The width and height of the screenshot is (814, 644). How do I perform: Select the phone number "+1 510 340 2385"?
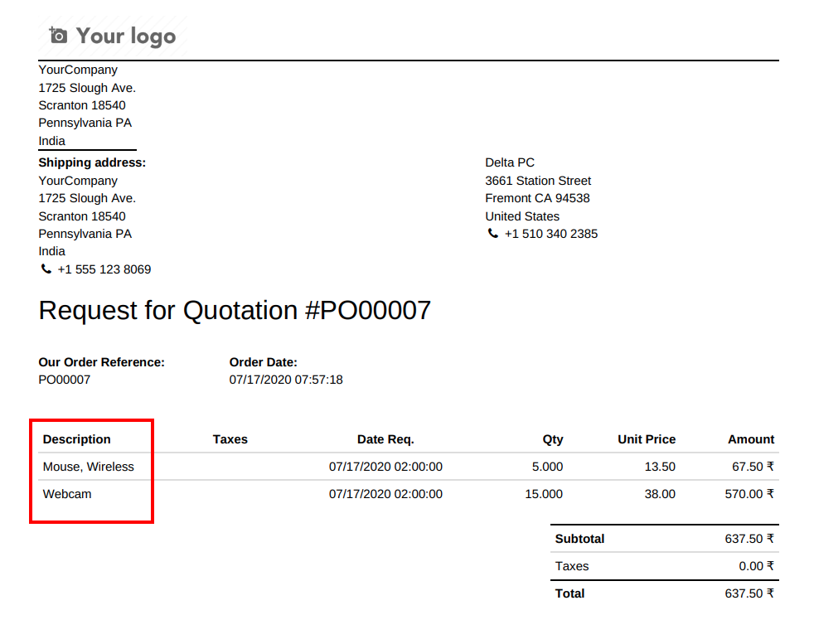coord(551,234)
